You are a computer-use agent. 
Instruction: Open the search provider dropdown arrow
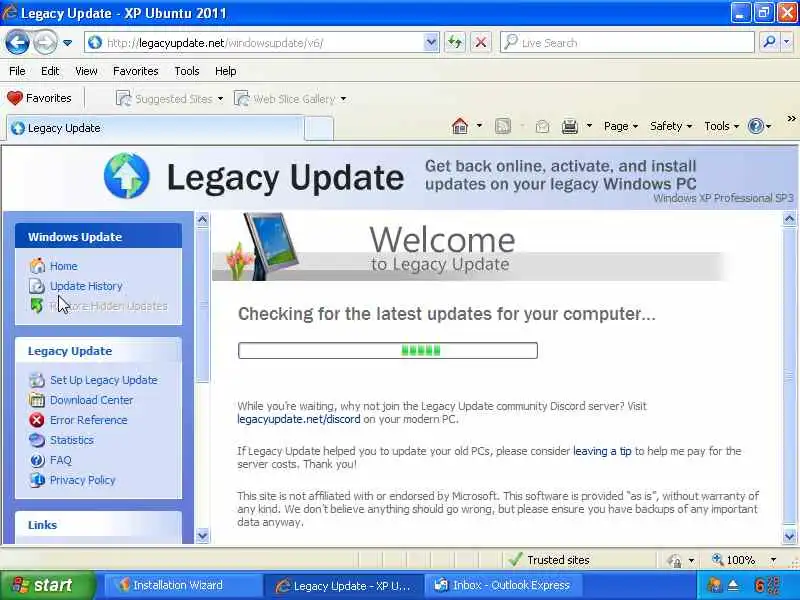(786, 43)
